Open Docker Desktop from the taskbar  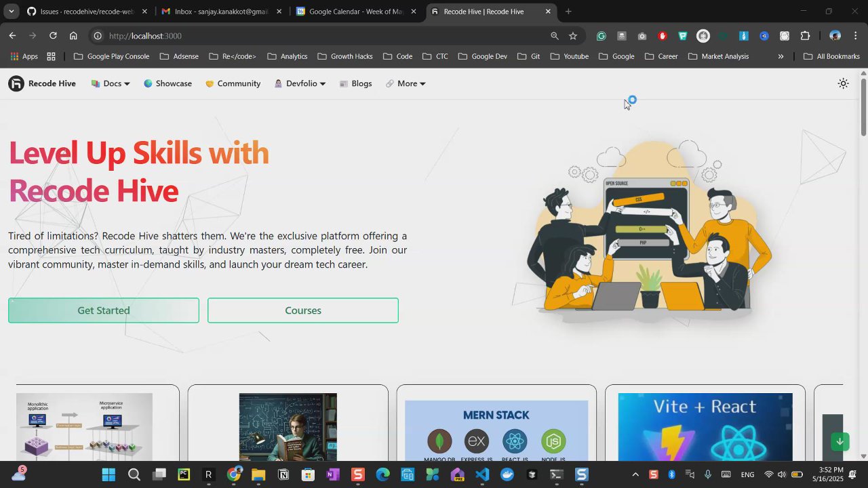507,474
